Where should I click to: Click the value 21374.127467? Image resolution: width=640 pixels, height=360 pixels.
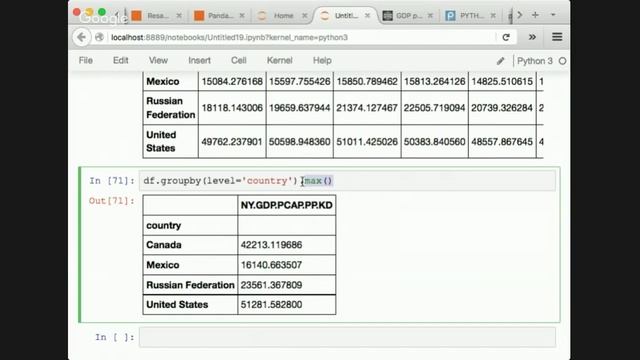[x=367, y=108]
